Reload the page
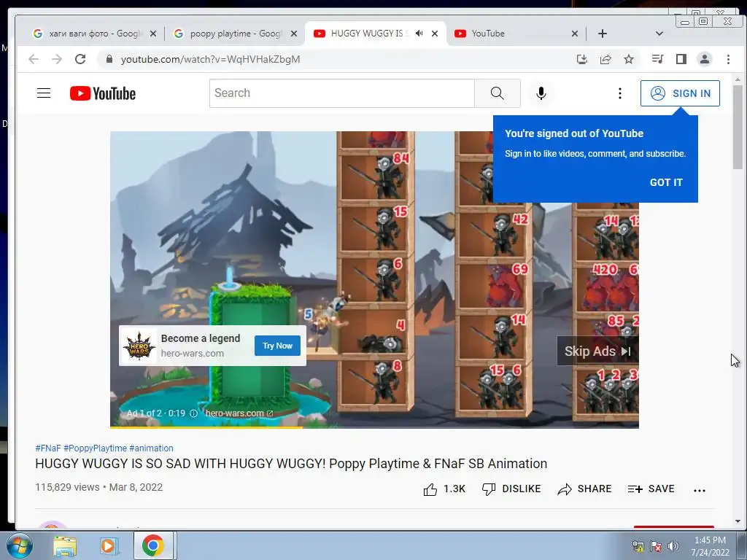The width and height of the screenshot is (747, 560). click(x=80, y=59)
